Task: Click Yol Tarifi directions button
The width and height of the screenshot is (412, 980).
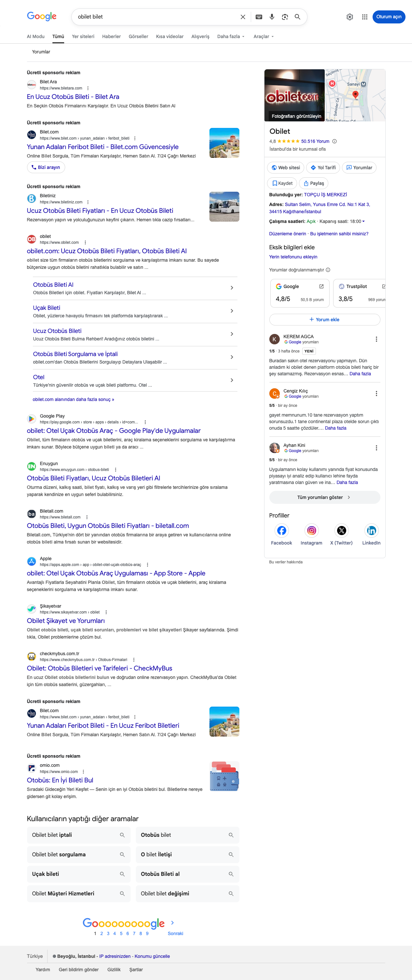Action: (323, 168)
